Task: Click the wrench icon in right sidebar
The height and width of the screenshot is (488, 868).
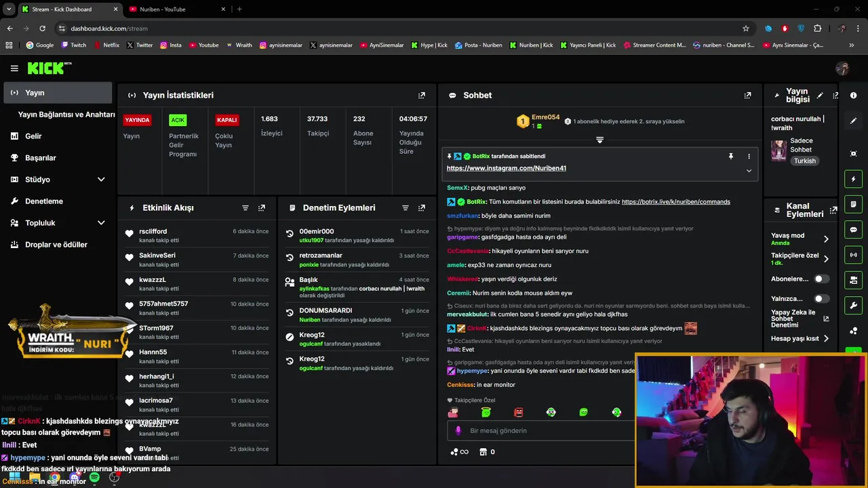Action: [x=853, y=305]
